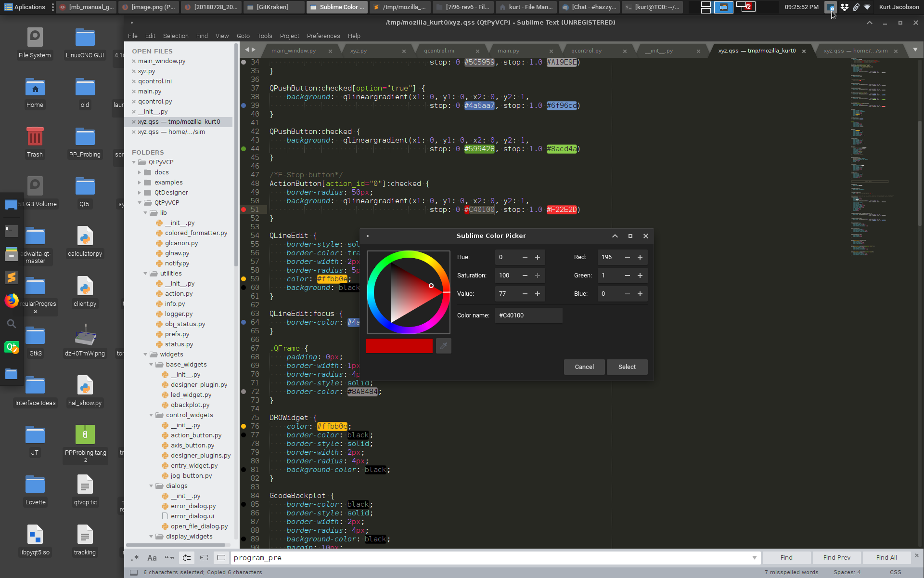Decrease the Green channel with minus

click(628, 276)
